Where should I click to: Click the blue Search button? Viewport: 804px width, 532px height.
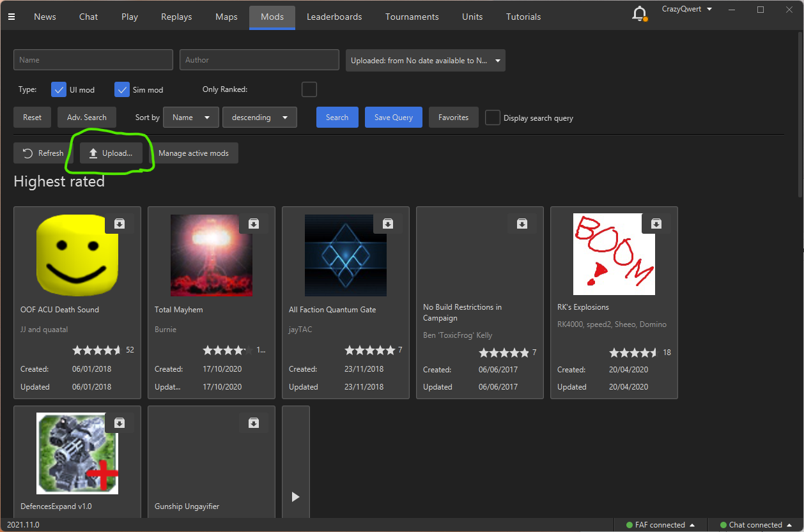[337, 118]
